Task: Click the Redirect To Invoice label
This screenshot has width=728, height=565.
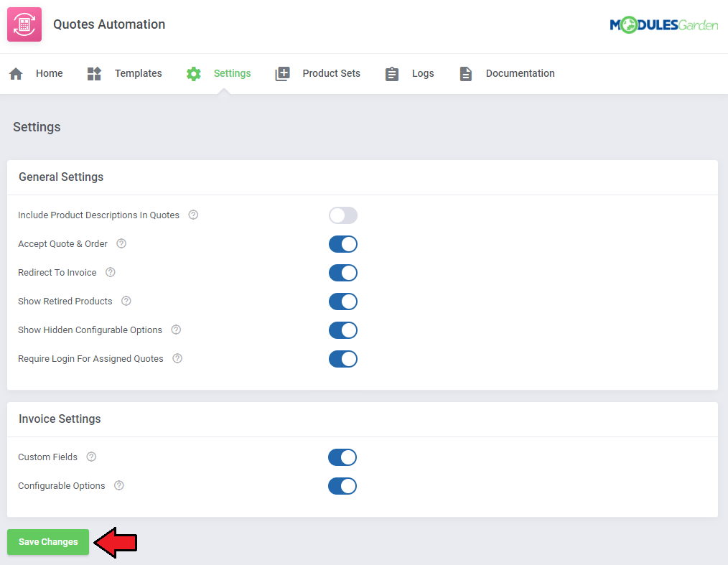Action: tap(57, 273)
